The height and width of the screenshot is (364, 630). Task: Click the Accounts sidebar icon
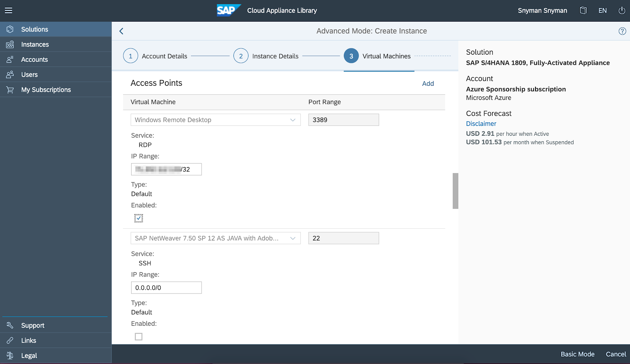point(10,59)
